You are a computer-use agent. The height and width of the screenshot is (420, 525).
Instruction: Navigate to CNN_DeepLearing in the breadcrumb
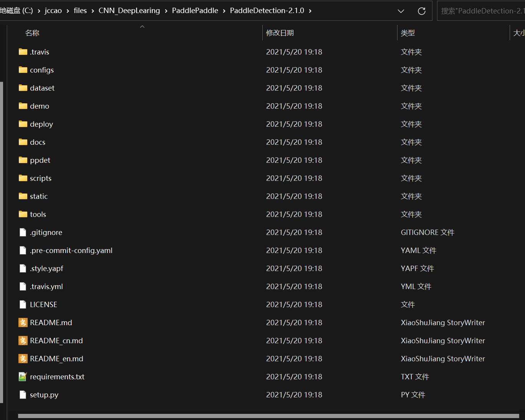pos(129,11)
